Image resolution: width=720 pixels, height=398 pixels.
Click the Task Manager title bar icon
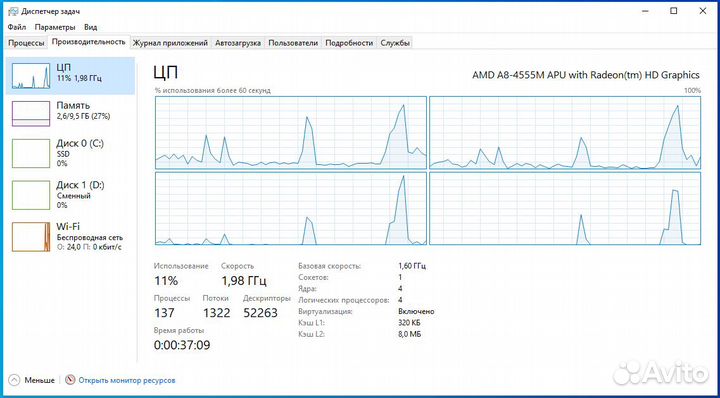[12, 11]
